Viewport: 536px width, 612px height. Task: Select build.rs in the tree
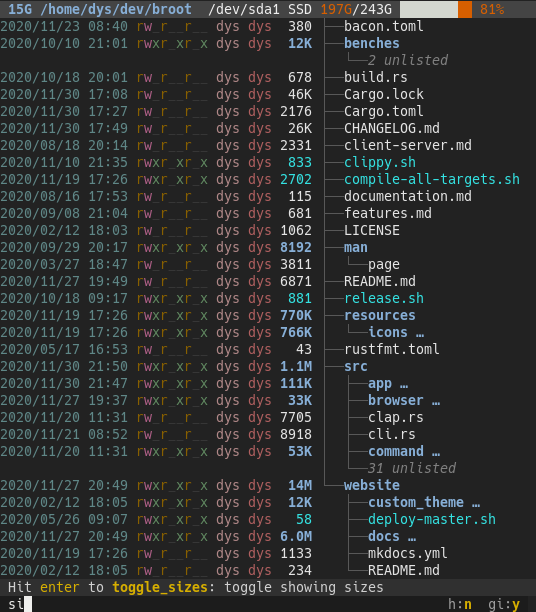coord(376,77)
